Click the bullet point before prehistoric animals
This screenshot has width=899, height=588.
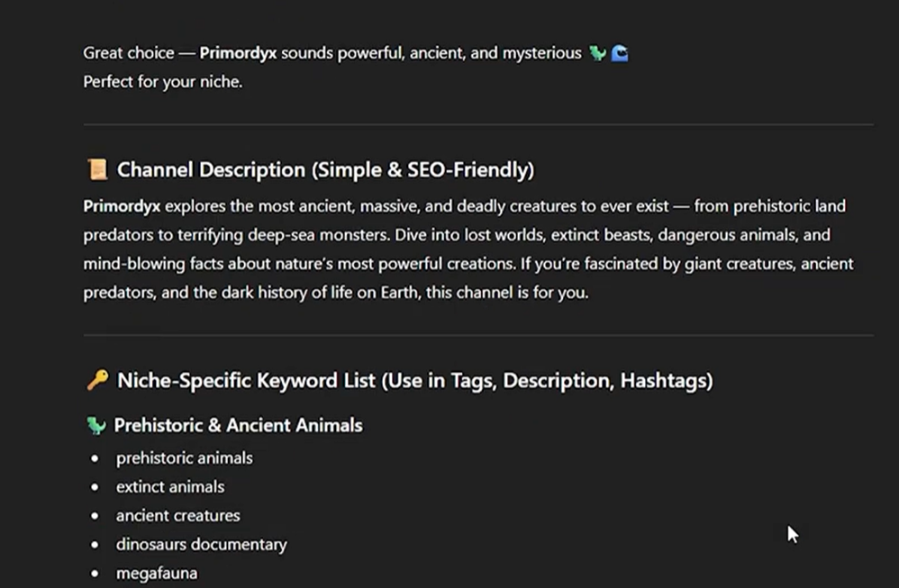(95, 458)
